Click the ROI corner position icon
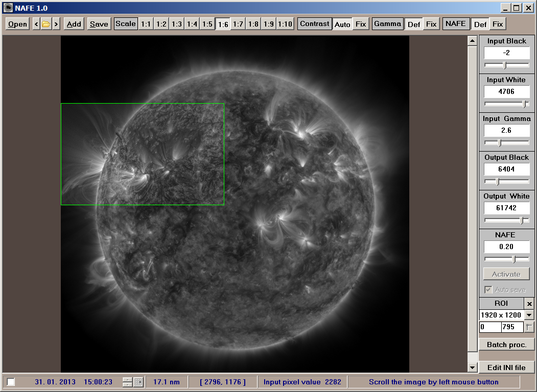The image size is (537, 392). tap(530, 327)
